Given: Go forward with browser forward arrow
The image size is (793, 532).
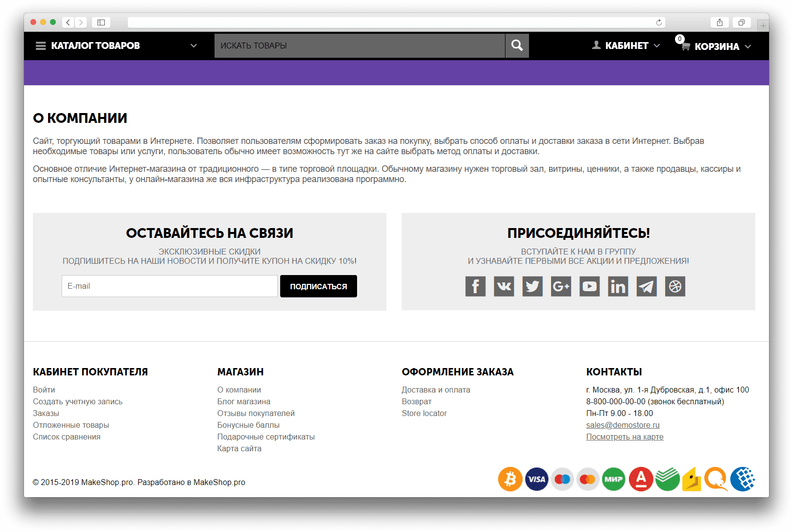Looking at the screenshot, I should pyautogui.click(x=81, y=23).
